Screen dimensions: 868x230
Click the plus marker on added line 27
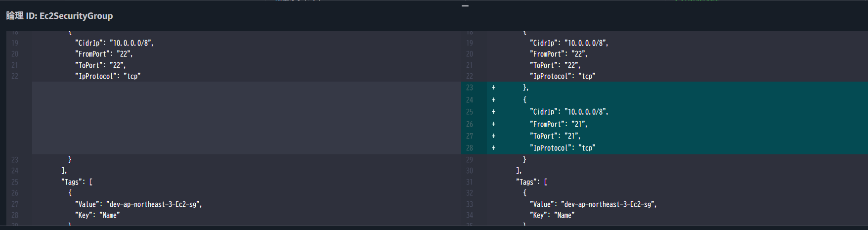[493, 136]
